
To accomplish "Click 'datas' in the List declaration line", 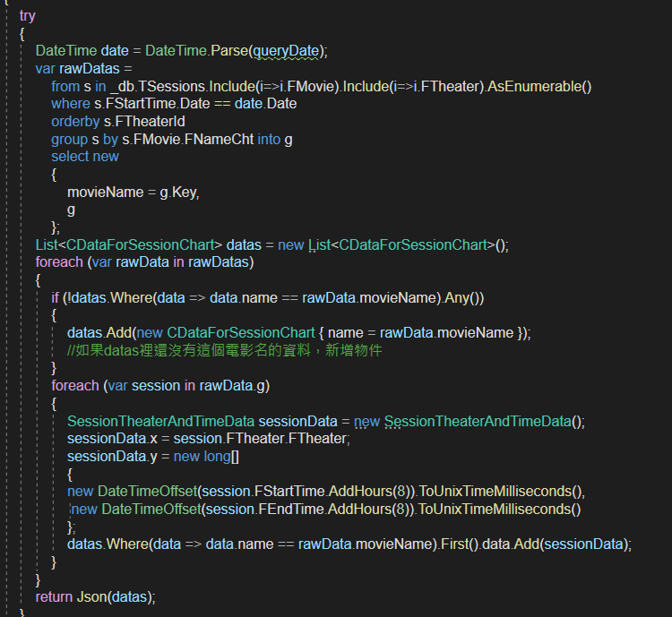I will 244,245.
